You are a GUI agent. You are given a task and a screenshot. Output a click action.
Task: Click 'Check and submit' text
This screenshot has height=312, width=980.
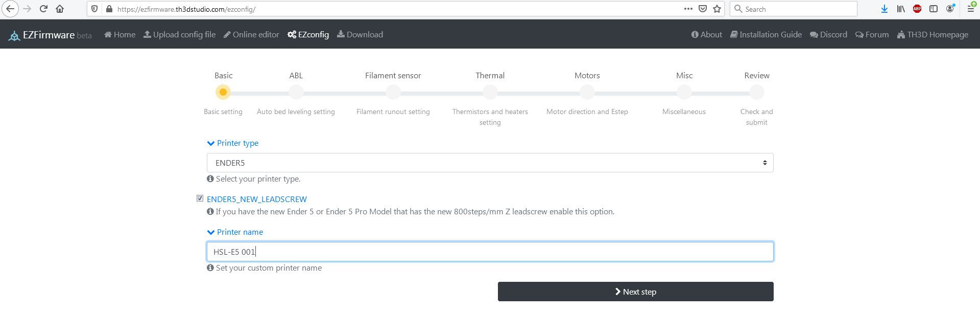[757, 117]
